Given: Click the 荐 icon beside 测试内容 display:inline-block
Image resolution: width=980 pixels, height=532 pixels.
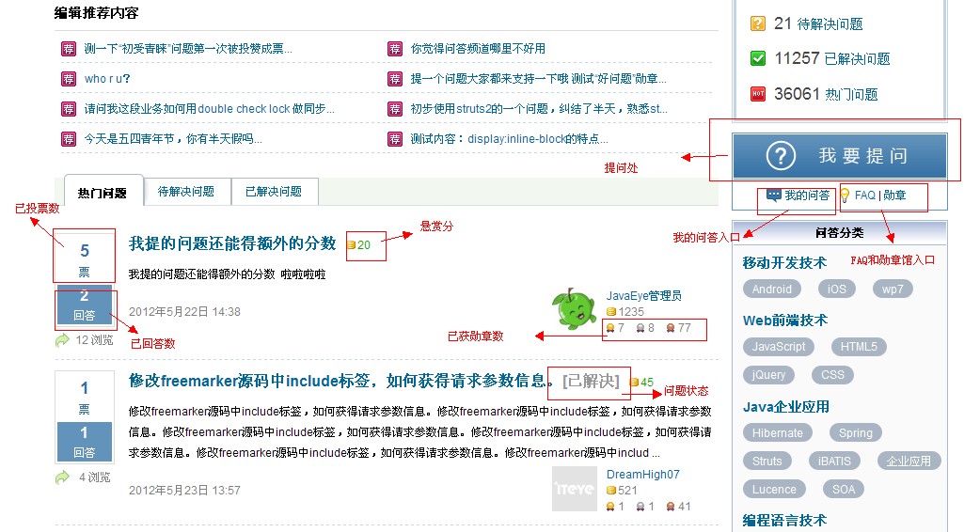Looking at the screenshot, I should [x=395, y=138].
